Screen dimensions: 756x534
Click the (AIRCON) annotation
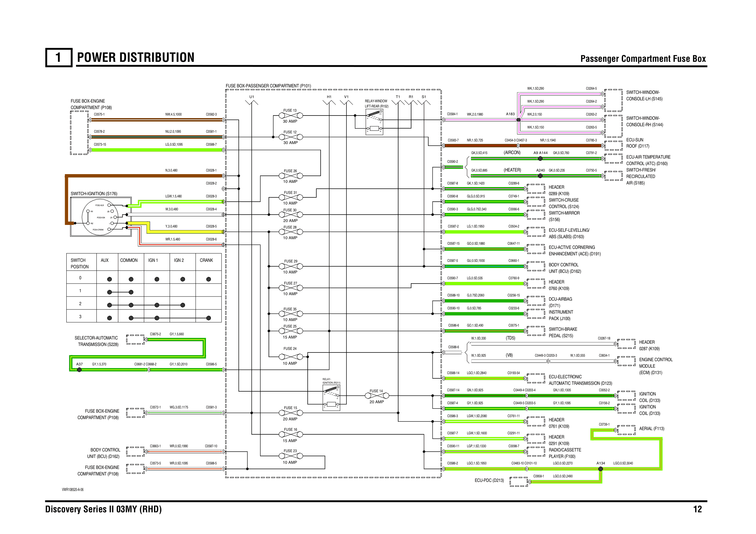(x=512, y=152)
